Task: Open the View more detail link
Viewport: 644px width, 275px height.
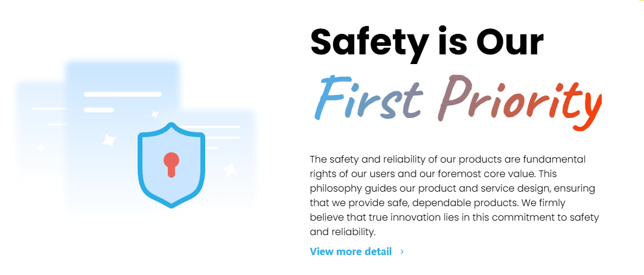Action: (x=351, y=251)
